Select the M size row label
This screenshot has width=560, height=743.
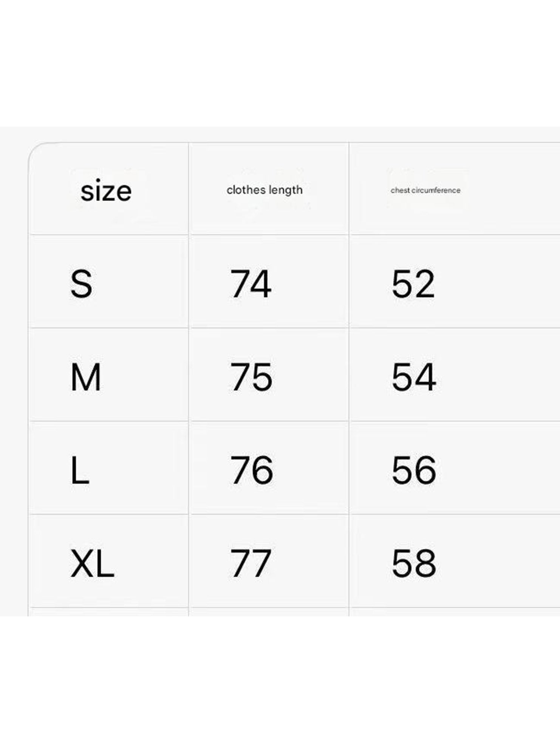pos(86,377)
